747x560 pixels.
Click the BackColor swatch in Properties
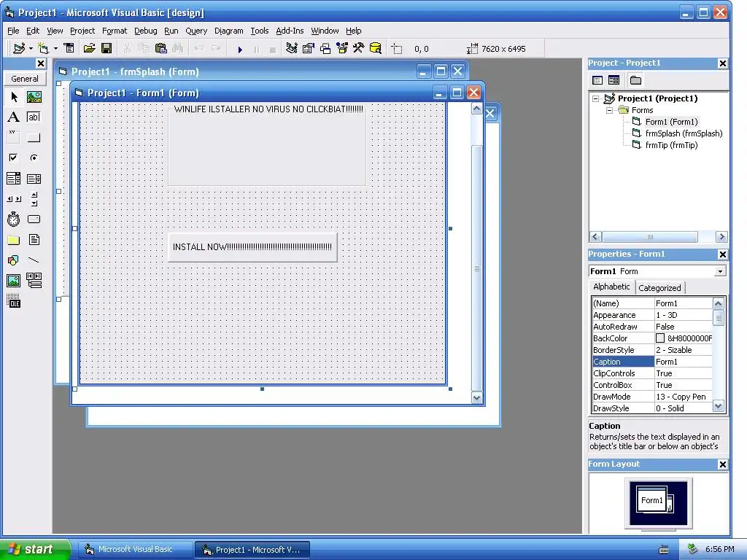[x=659, y=338]
